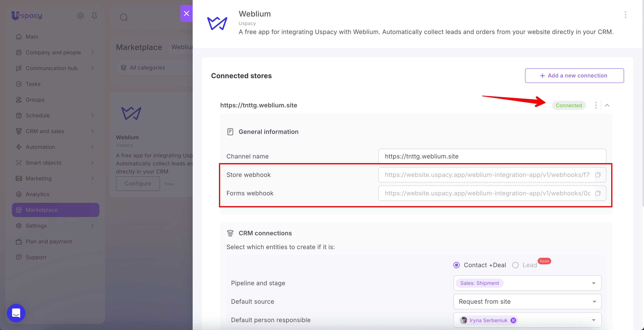Go to Main in sidebar

[x=55, y=37]
